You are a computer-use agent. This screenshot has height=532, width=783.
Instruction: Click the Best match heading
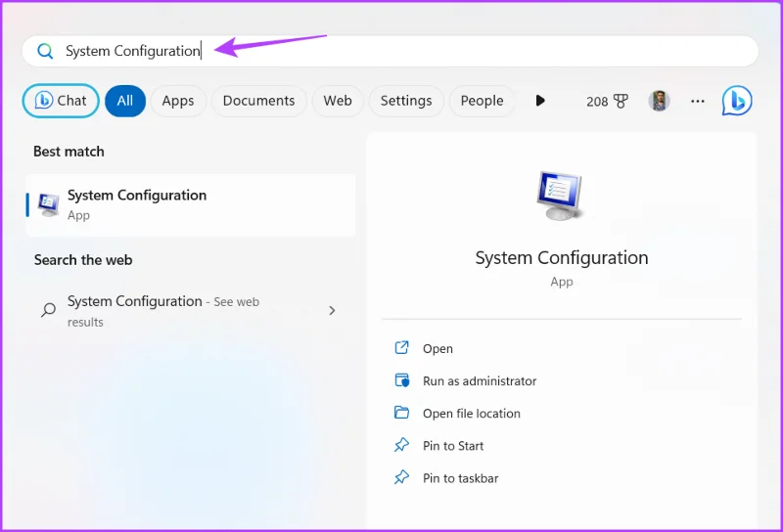pos(69,152)
